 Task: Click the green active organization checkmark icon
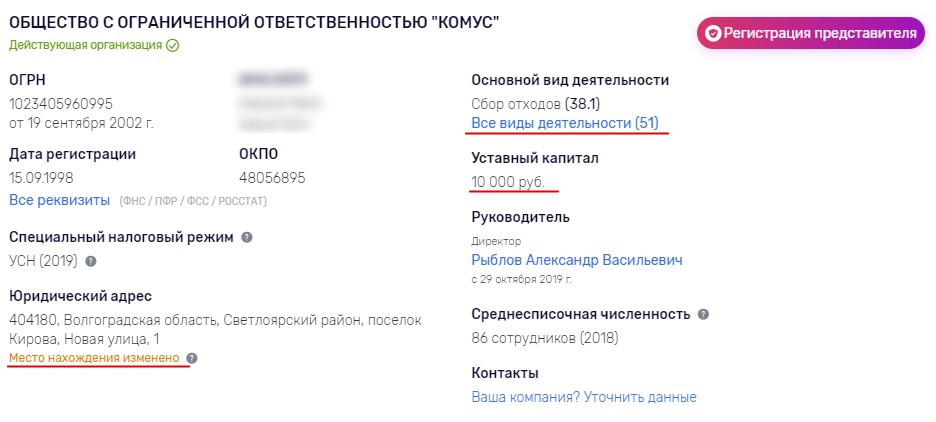pyautogui.click(x=173, y=46)
